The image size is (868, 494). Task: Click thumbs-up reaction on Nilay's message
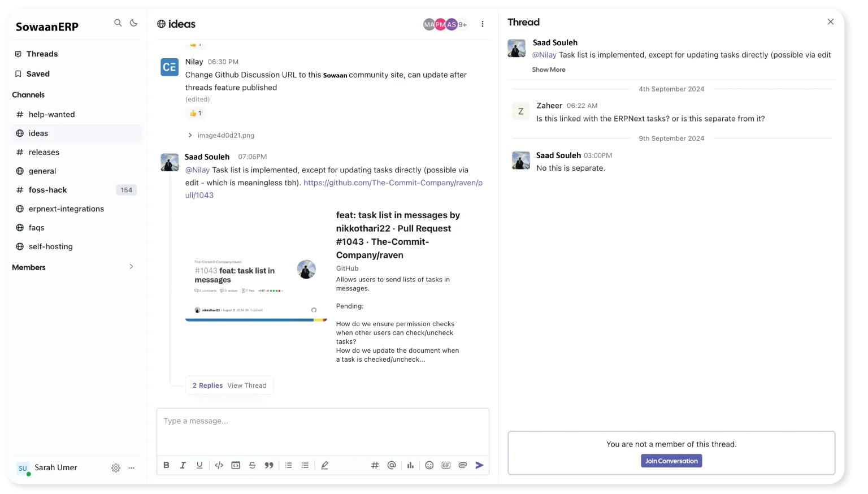(196, 113)
